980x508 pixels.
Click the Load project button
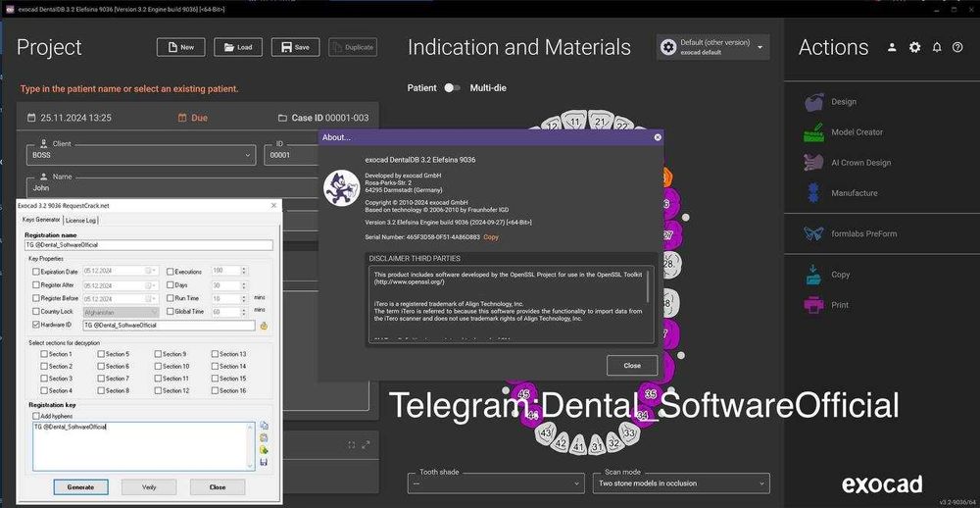tap(238, 47)
